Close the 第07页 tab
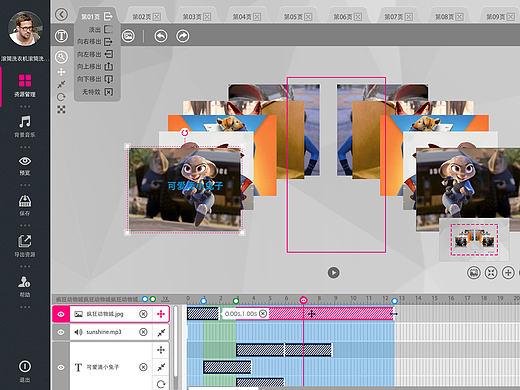Image resolution: width=520 pixels, height=390 pixels. [x=409, y=17]
